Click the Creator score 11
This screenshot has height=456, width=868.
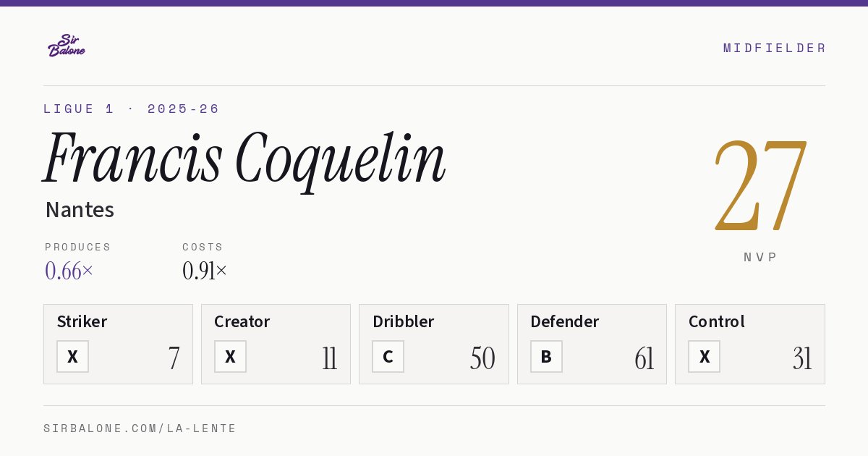(330, 358)
